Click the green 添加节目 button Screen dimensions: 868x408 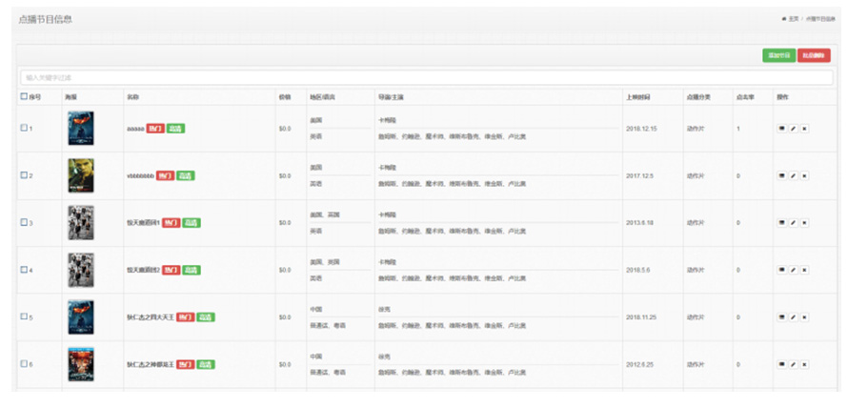tap(778, 55)
